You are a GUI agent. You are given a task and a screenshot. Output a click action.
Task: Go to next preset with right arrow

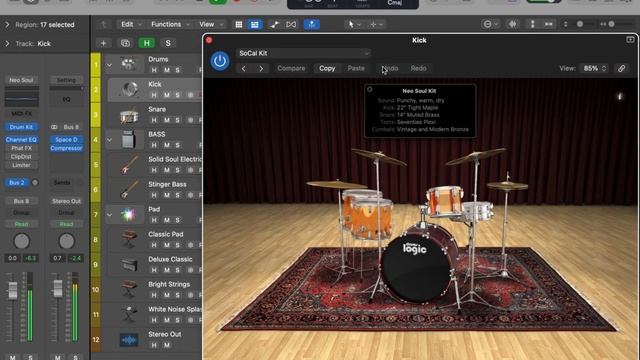tap(261, 69)
